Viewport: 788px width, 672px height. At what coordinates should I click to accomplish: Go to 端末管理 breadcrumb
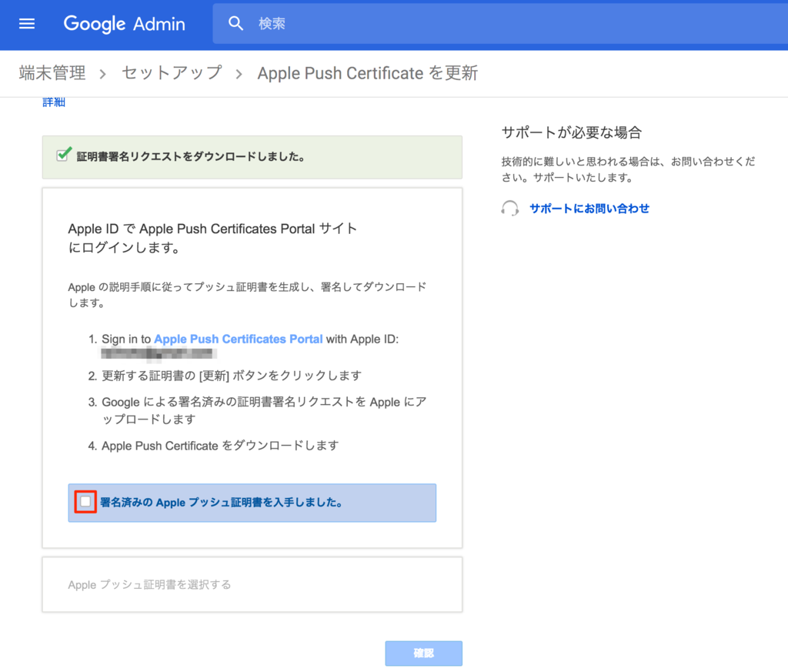[52, 73]
